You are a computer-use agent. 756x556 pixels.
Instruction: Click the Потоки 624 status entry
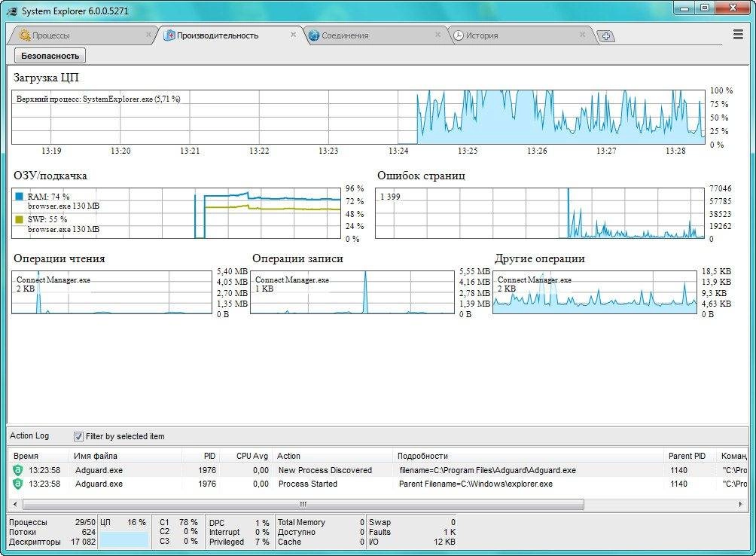pos(52,532)
